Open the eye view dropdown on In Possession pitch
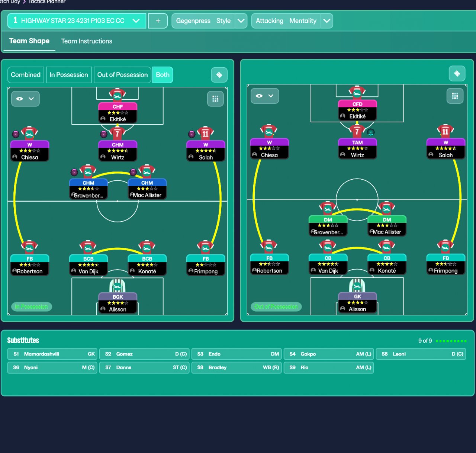This screenshot has height=453, width=476. 25,99
